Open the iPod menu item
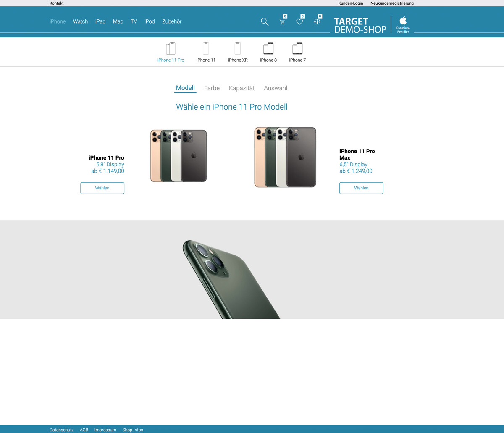 pos(150,21)
